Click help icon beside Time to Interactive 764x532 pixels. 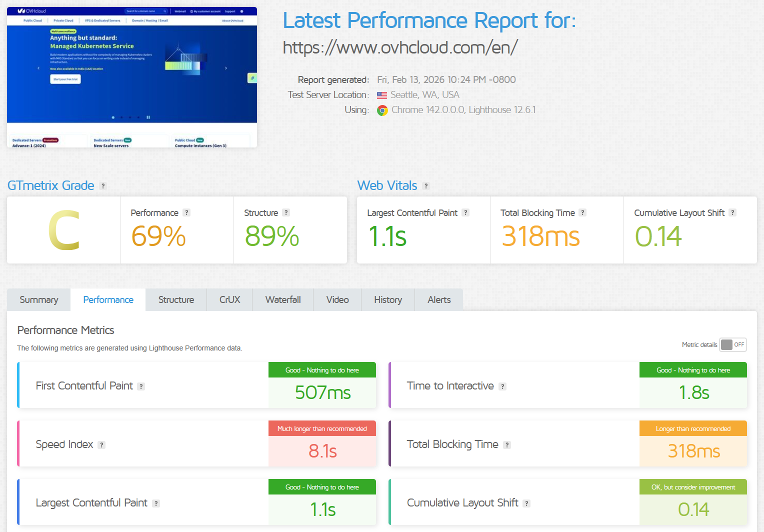503,386
